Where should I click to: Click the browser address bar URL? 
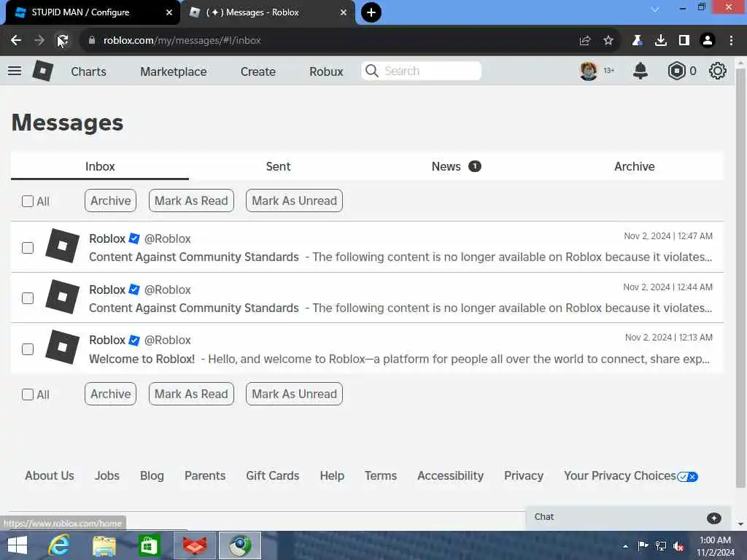pyautogui.click(x=182, y=41)
